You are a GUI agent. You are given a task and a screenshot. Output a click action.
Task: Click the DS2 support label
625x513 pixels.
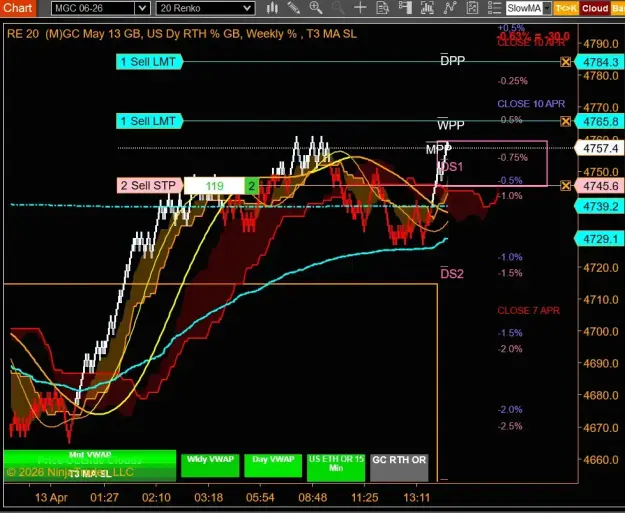[452, 273]
